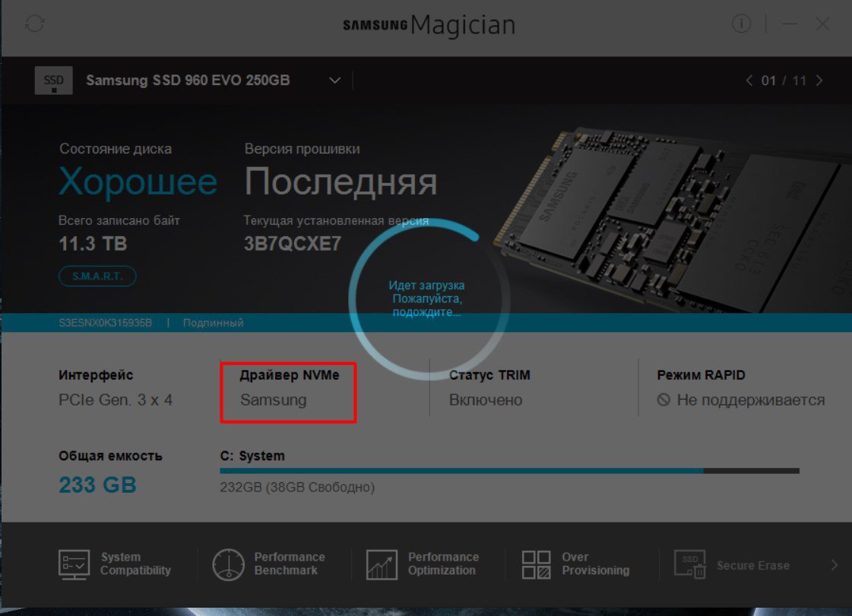The width and height of the screenshot is (852, 616).
Task: Open Over Provisioning label
Action: point(596,564)
